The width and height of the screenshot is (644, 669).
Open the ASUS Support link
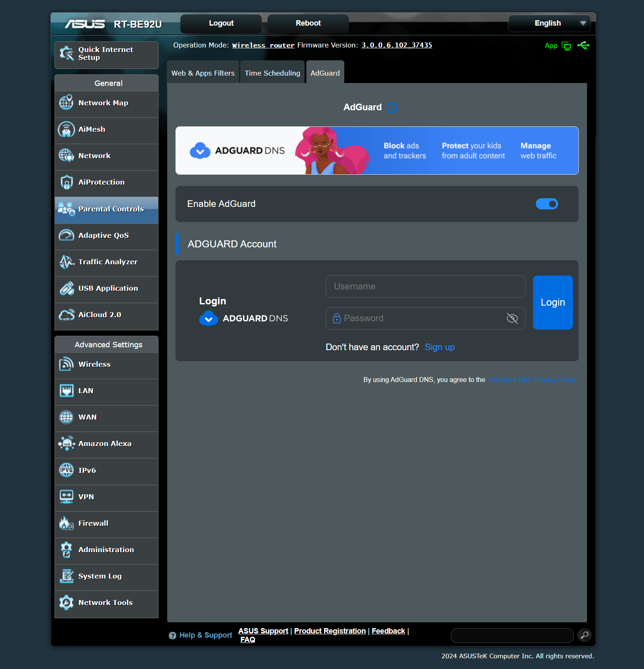263,631
